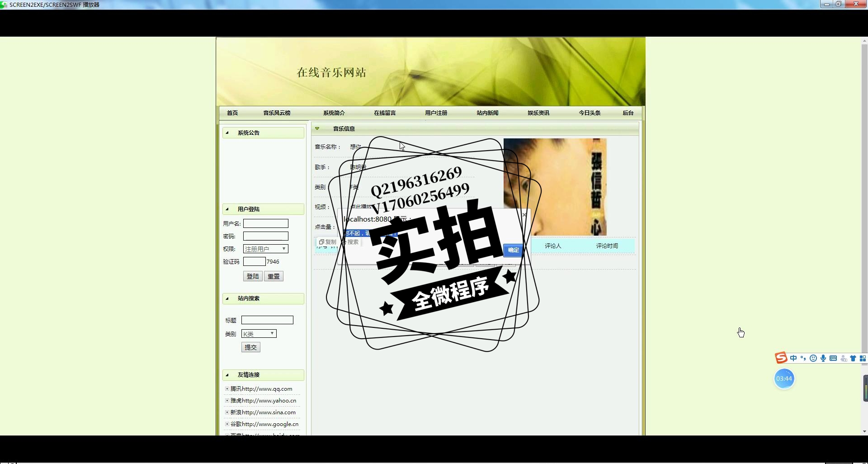The image size is (868, 464).
Task: Click 复制 in the selection popup
Action: [x=328, y=242]
